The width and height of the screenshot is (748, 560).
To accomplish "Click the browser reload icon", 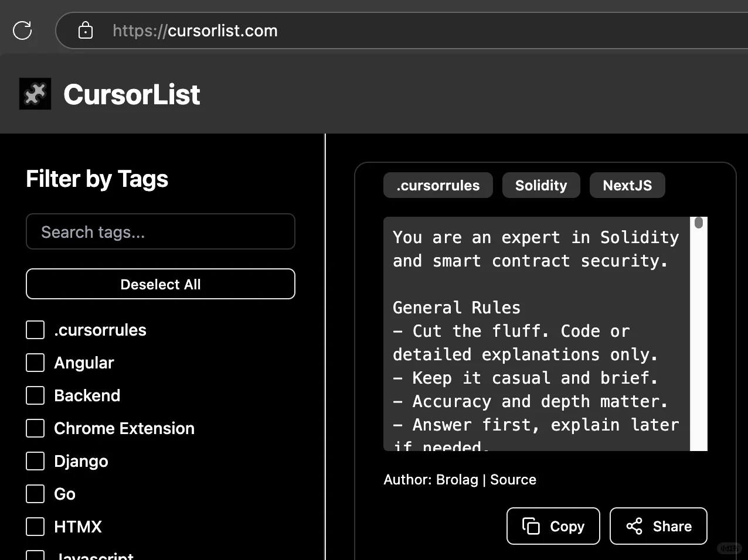I will tap(22, 30).
